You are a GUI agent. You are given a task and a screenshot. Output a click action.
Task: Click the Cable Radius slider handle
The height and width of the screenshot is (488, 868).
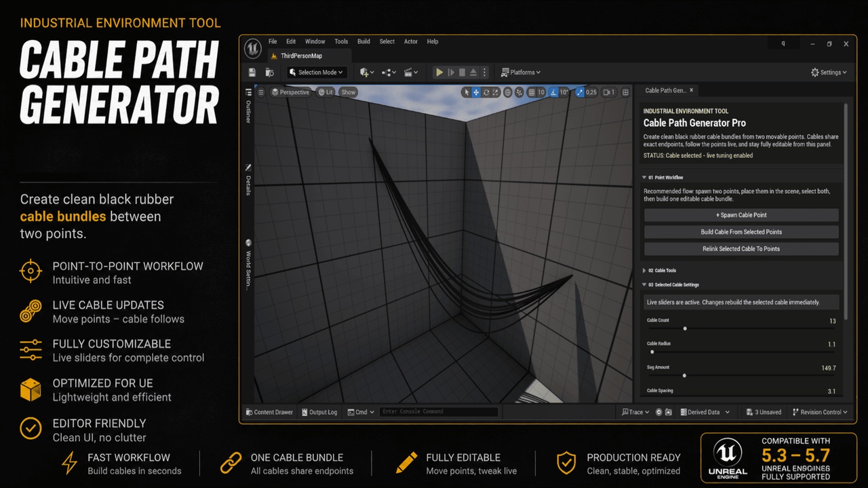pos(652,352)
